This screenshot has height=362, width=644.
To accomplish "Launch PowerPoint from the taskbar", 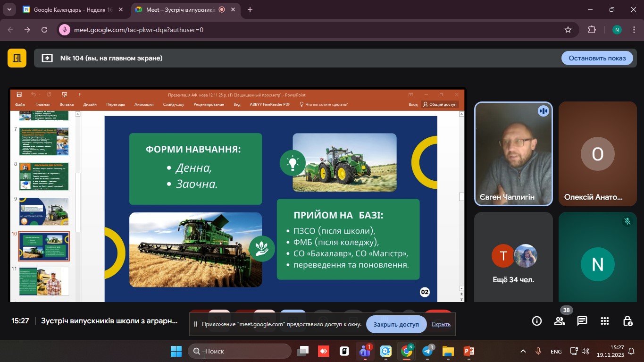I will coord(468,351).
